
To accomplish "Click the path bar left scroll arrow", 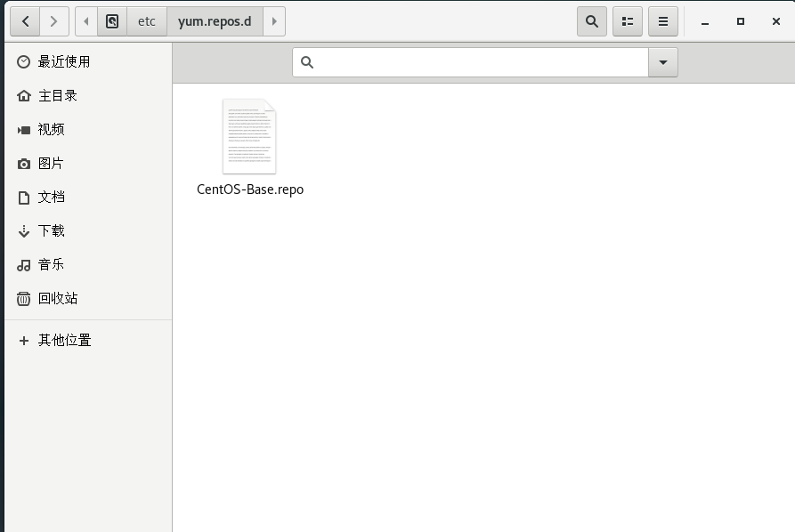I will point(86,21).
